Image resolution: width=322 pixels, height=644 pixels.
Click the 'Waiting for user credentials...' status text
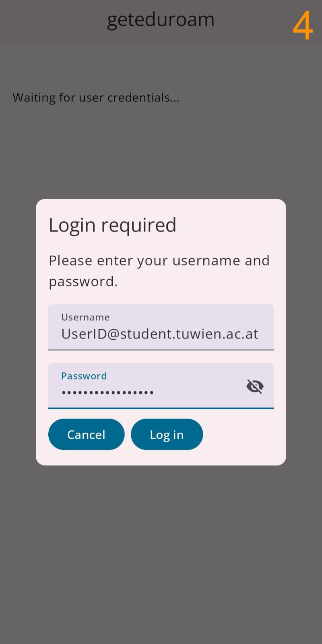click(96, 98)
